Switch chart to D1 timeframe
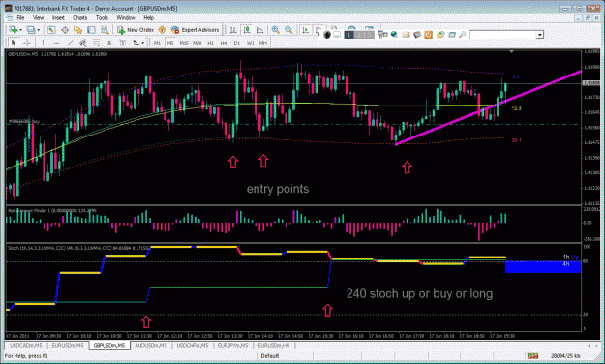 (237, 43)
